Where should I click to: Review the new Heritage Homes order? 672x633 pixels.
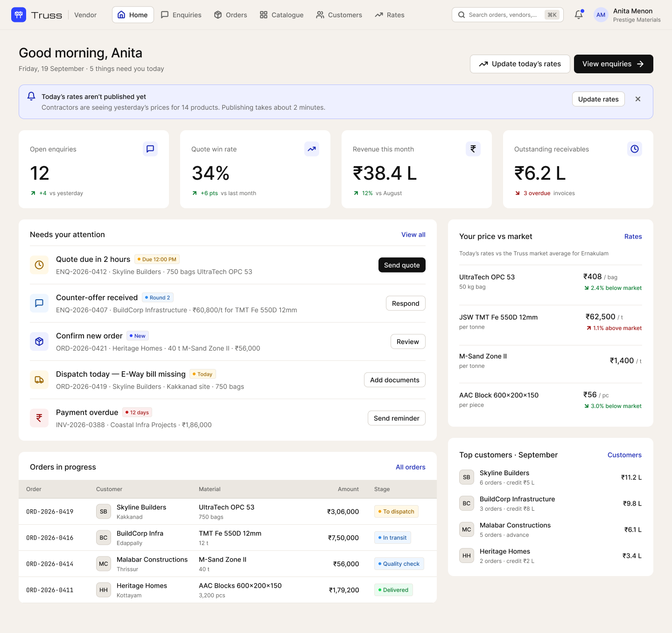pos(408,342)
